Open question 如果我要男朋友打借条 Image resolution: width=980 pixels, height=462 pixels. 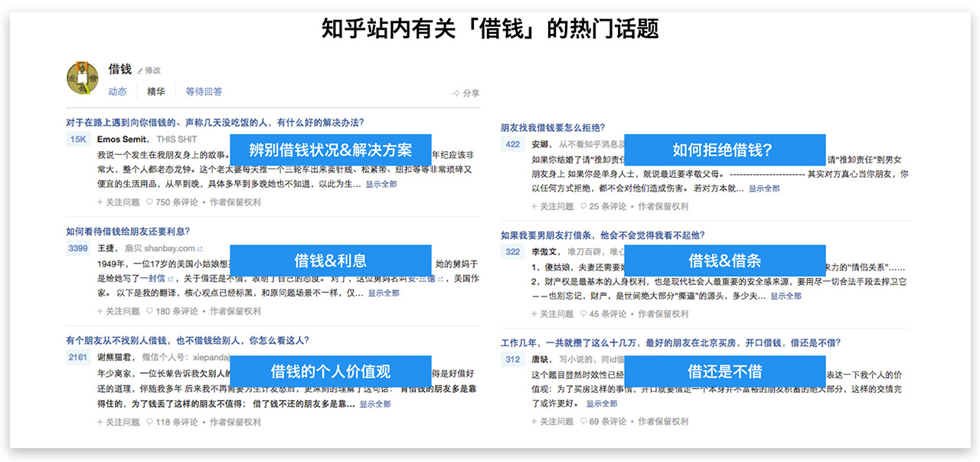pyautogui.click(x=603, y=235)
